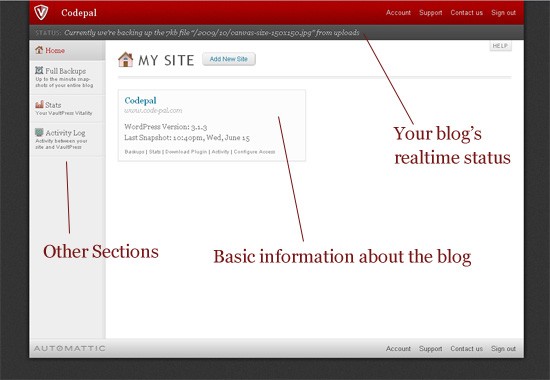Open the Codepal site title link

tap(140, 101)
